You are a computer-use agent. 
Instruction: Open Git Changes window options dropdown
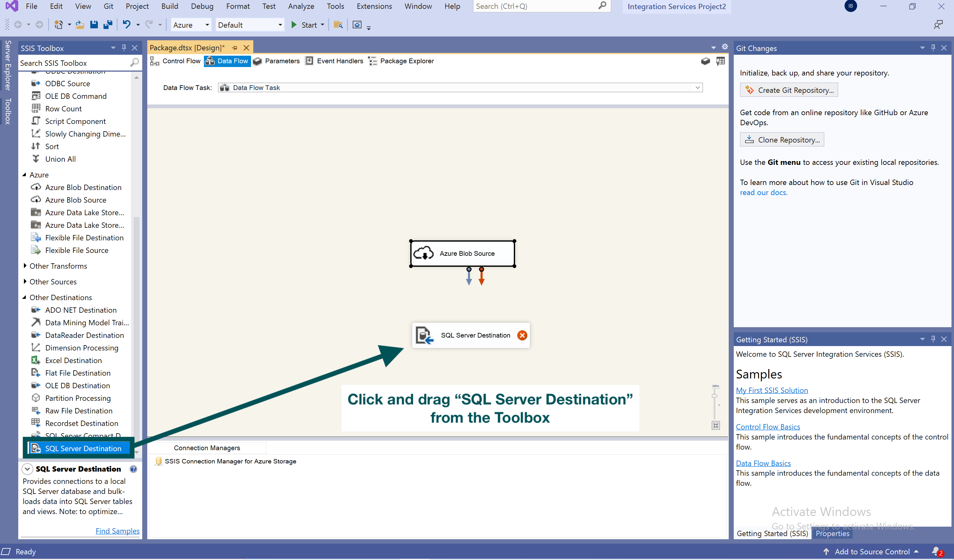pos(922,48)
